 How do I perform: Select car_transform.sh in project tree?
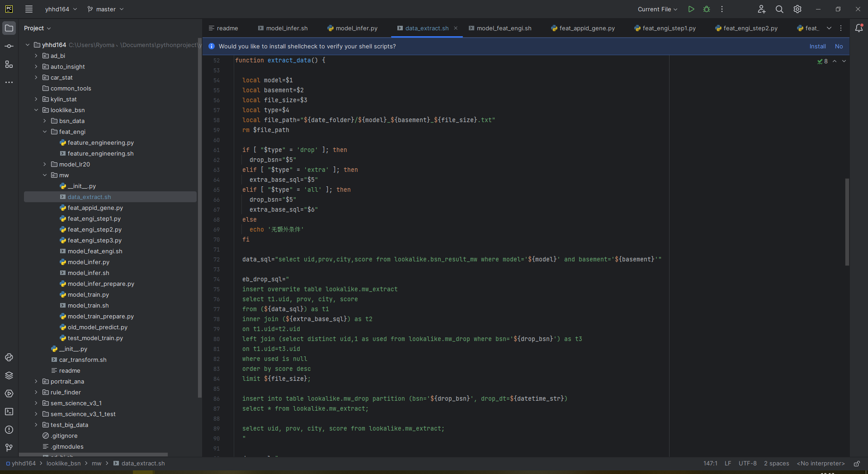pos(83,360)
